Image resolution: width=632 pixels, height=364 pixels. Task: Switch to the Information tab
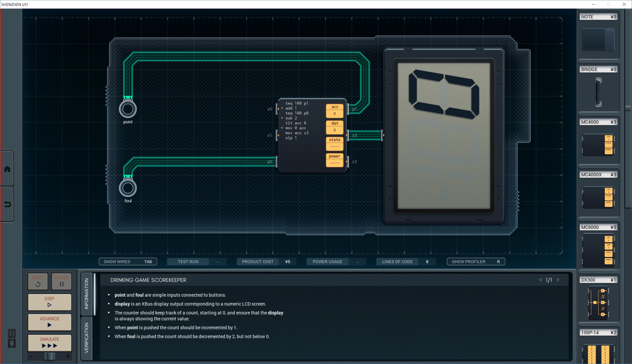click(86, 294)
